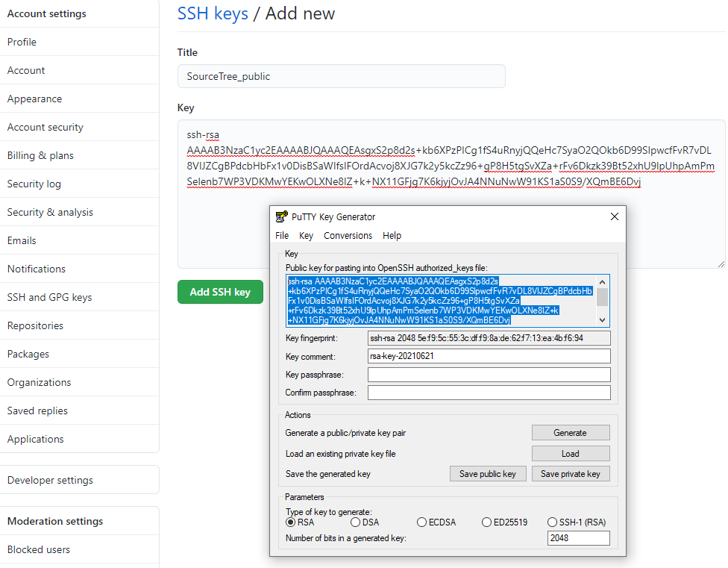
Task: Click the Key fingerprint field
Action: 489,338
